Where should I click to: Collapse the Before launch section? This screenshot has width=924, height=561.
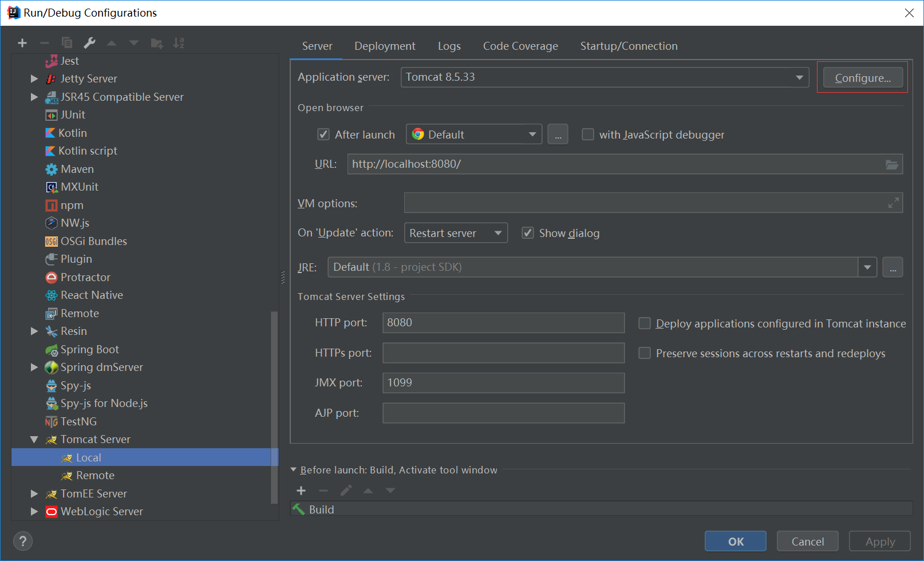coord(294,469)
